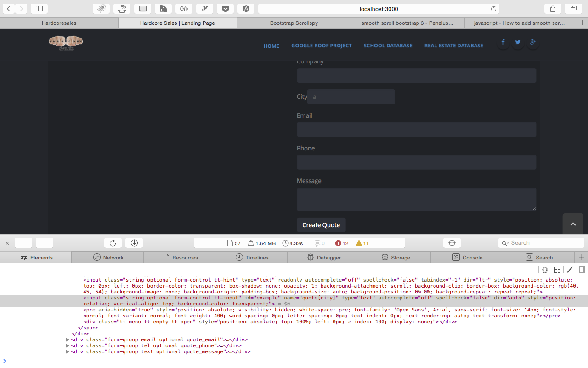Switch to smooth scroll bootstrap 3 tab

coord(407,23)
